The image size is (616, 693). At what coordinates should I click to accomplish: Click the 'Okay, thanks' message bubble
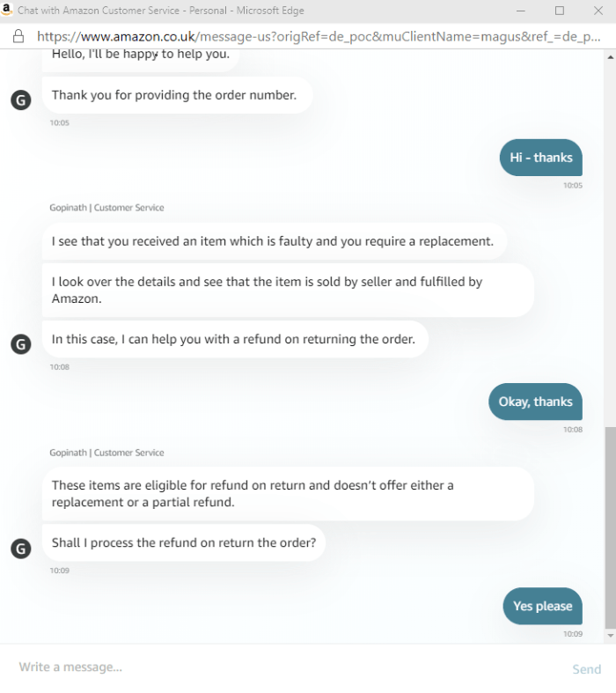[x=535, y=402]
